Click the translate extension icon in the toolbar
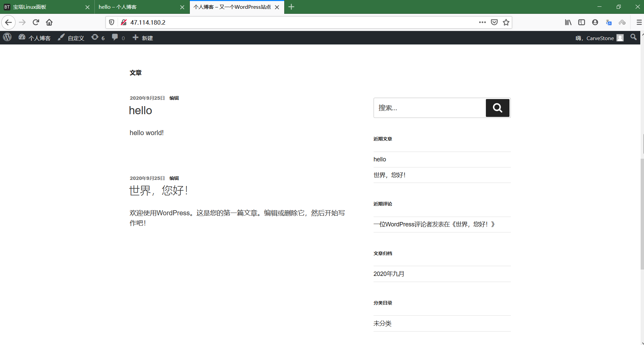Screen dimensions: 644x345 [x=608, y=22]
